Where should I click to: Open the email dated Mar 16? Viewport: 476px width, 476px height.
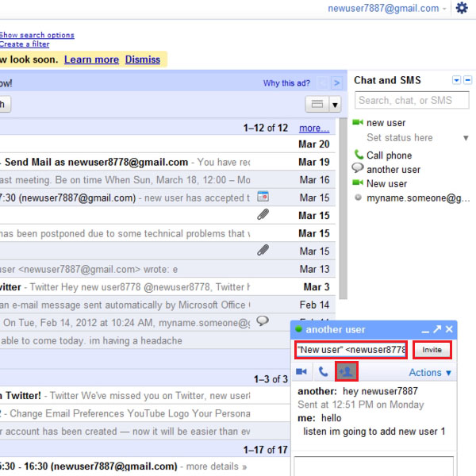click(x=167, y=180)
